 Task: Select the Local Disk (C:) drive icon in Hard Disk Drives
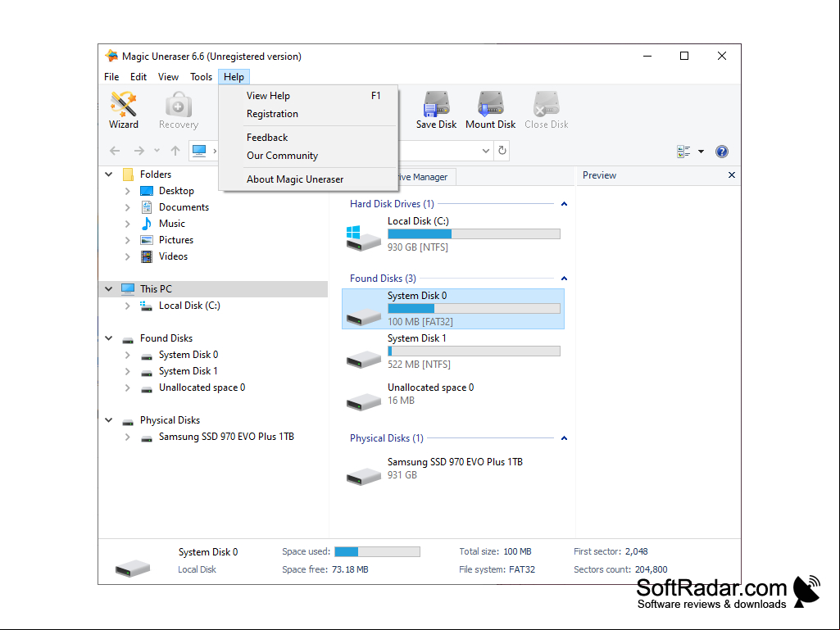click(363, 238)
